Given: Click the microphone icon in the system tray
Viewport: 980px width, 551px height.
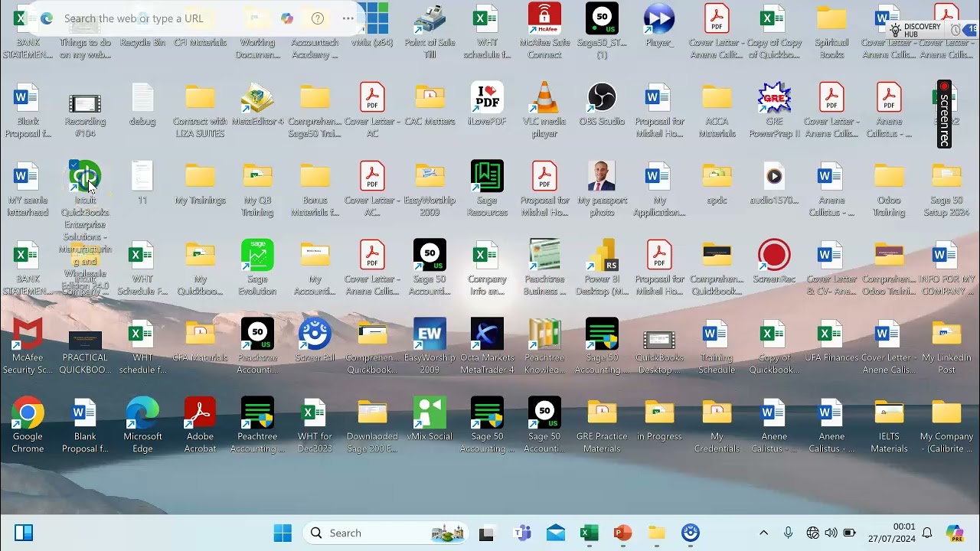Looking at the screenshot, I should tap(788, 533).
